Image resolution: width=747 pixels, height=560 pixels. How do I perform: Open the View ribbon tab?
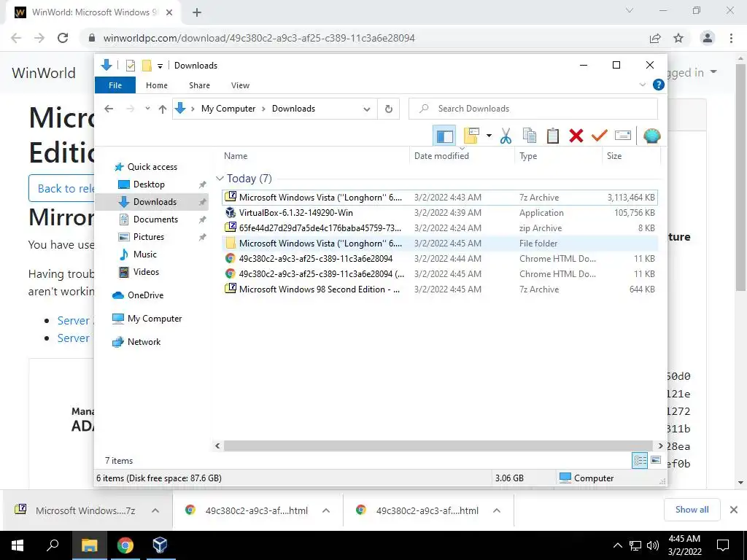[240, 85]
